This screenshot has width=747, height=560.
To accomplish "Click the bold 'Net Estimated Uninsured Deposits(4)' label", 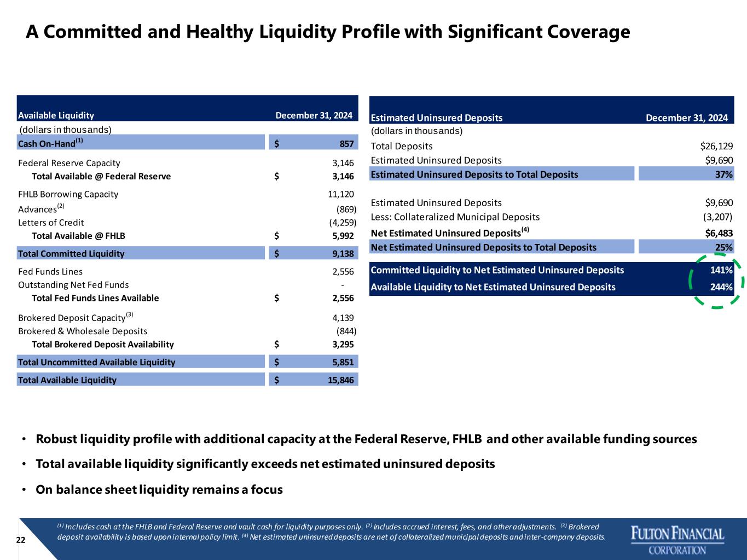I will pos(450,232).
